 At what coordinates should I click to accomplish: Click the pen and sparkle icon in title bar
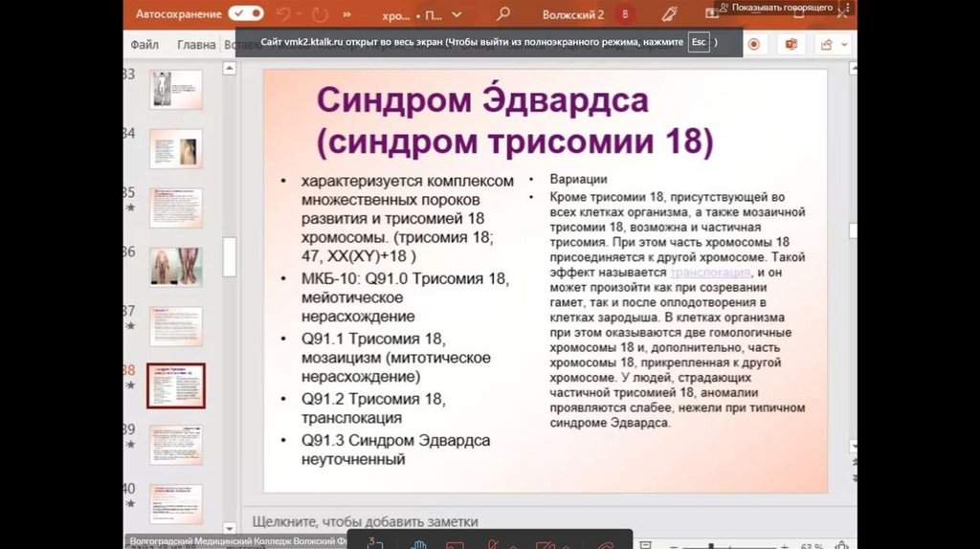[670, 15]
